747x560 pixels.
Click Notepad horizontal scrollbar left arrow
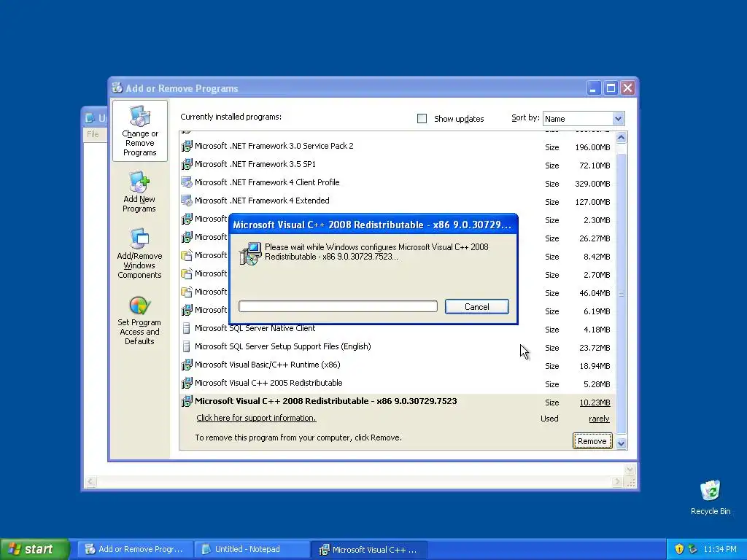click(90, 481)
